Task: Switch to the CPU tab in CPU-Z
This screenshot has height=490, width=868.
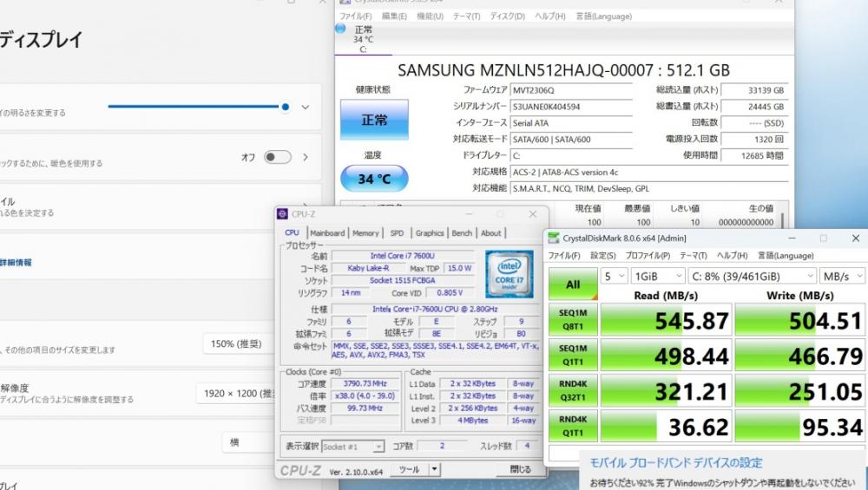Action: pos(293,232)
